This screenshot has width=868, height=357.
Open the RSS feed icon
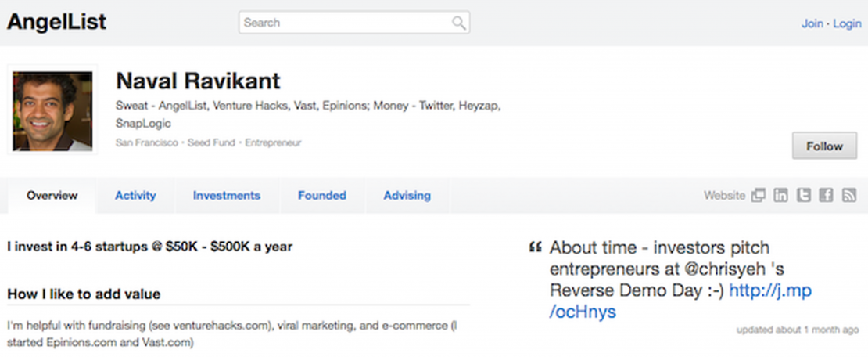click(x=849, y=195)
